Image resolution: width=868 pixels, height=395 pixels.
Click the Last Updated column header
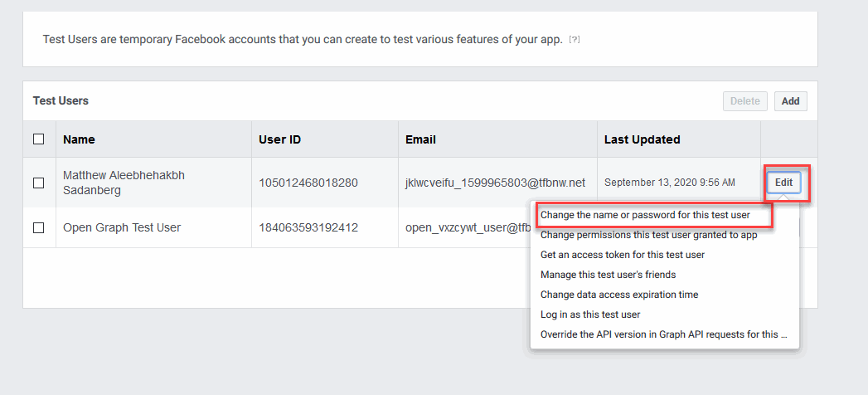643,139
